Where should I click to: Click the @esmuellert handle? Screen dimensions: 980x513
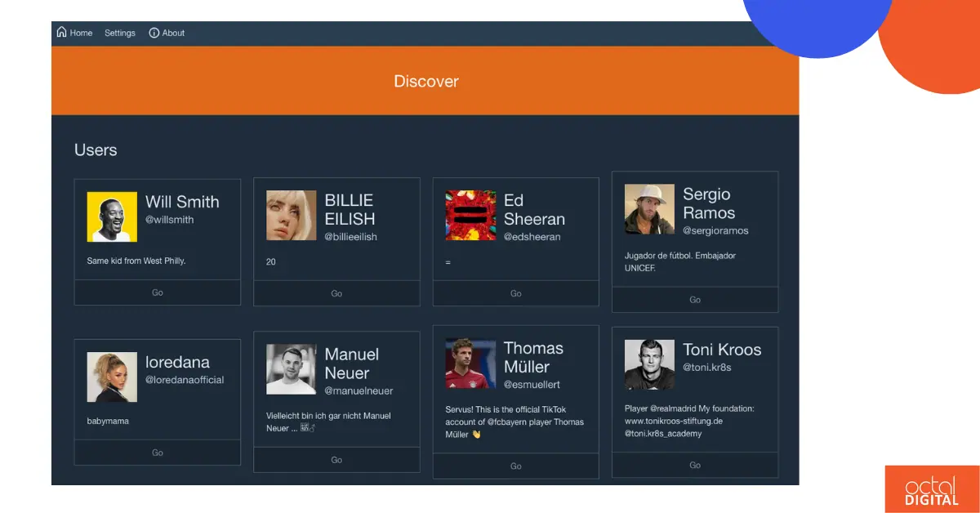point(532,385)
